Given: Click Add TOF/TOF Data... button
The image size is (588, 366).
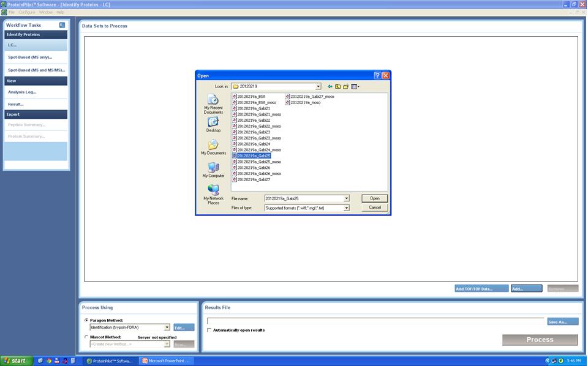Looking at the screenshot, I should [x=481, y=289].
